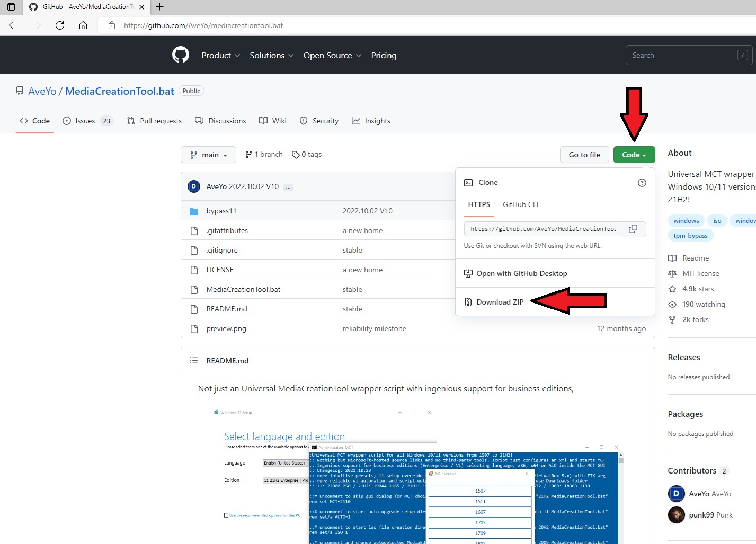
Task: Click the windows topic tag
Action: point(686,221)
